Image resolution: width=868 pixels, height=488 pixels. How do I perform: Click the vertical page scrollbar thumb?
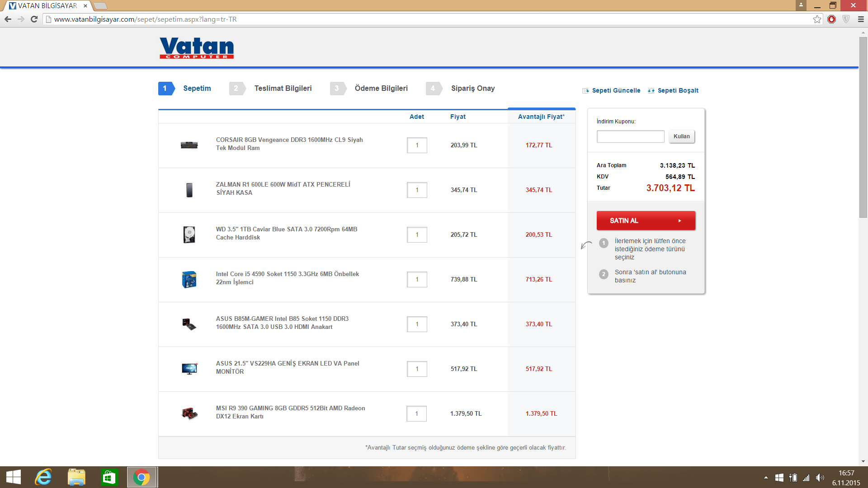pyautogui.click(x=863, y=127)
